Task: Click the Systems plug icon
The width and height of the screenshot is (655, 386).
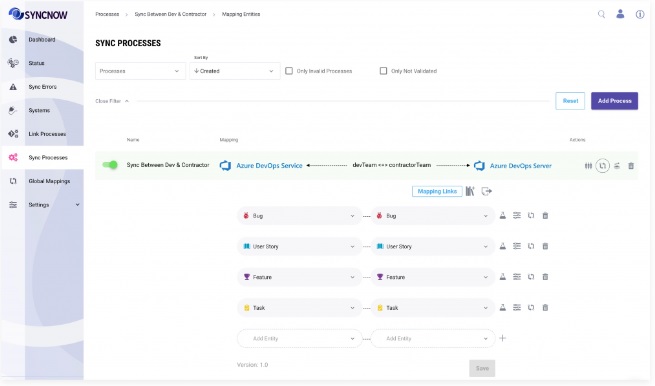Action: (13, 110)
